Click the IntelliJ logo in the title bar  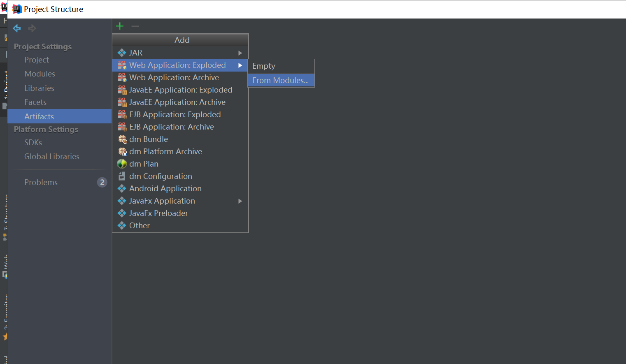[x=17, y=9]
